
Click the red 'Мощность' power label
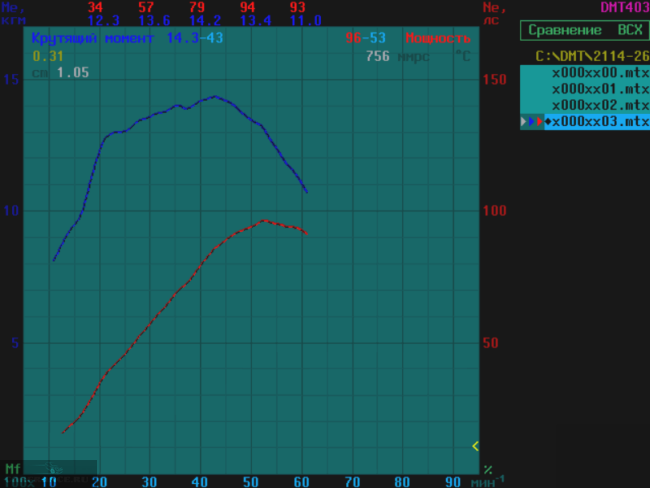pos(438,38)
